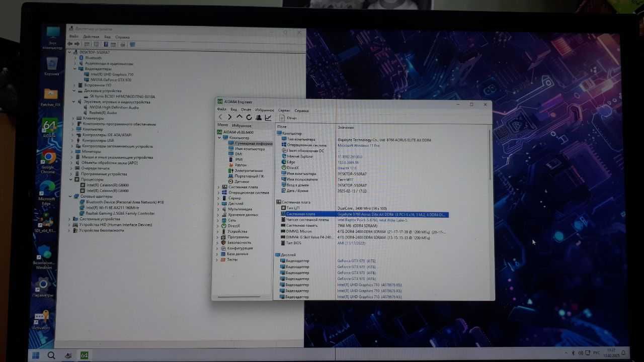The image size is (644, 362).
Task: Open the Справка menu in AIDA64
Action: [302, 110]
